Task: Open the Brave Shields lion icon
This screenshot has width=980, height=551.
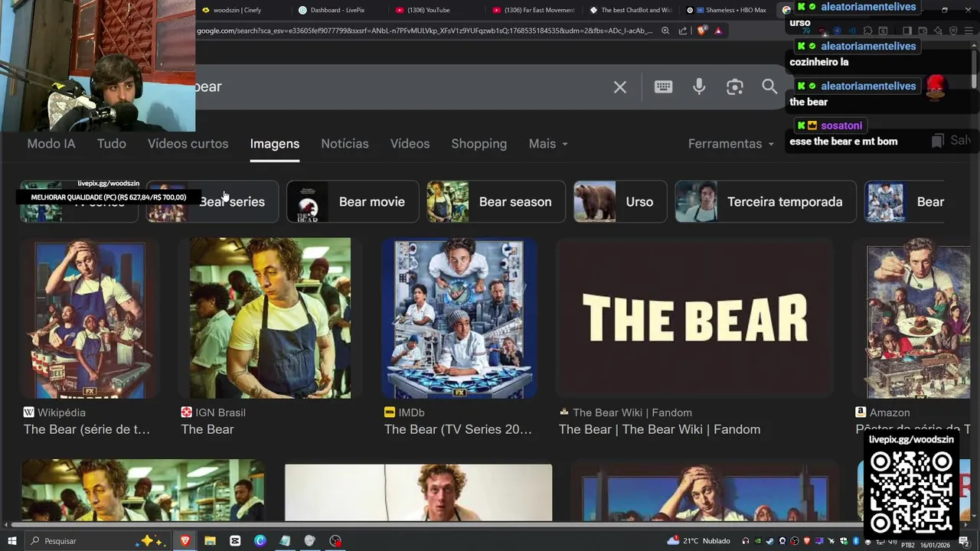Action: point(701,31)
